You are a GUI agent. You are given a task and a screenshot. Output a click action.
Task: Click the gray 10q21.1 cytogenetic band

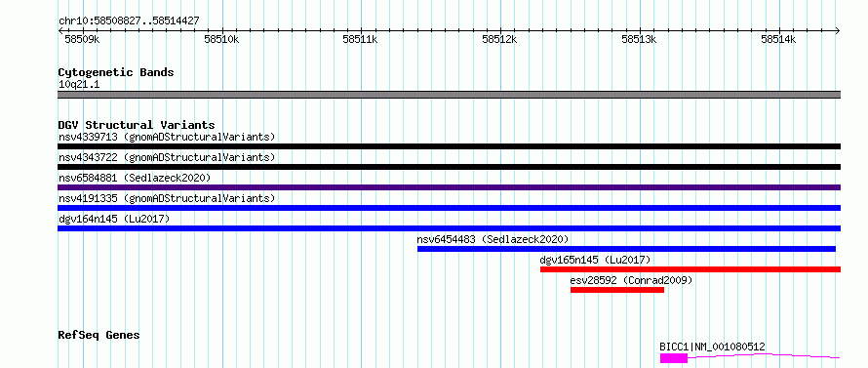tap(449, 95)
